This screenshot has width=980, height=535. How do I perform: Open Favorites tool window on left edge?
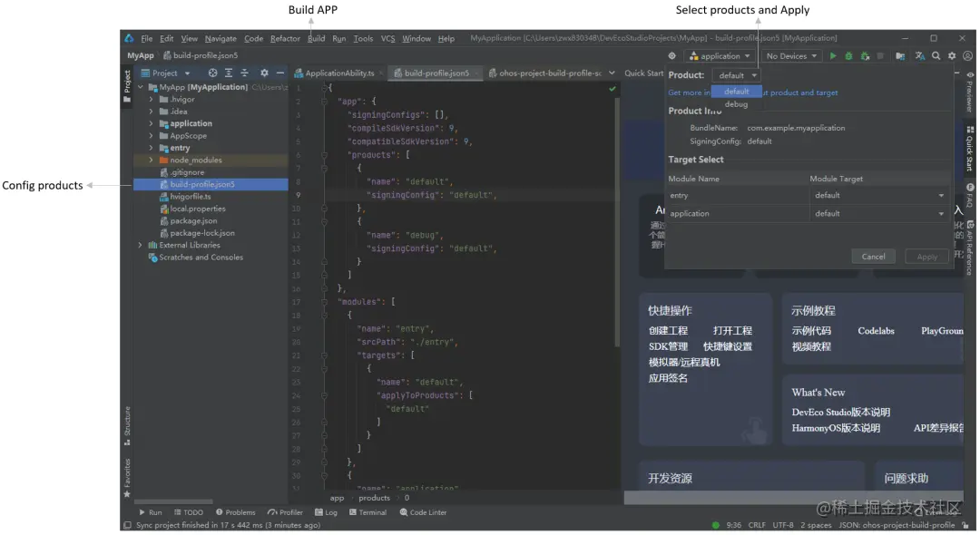(128, 478)
